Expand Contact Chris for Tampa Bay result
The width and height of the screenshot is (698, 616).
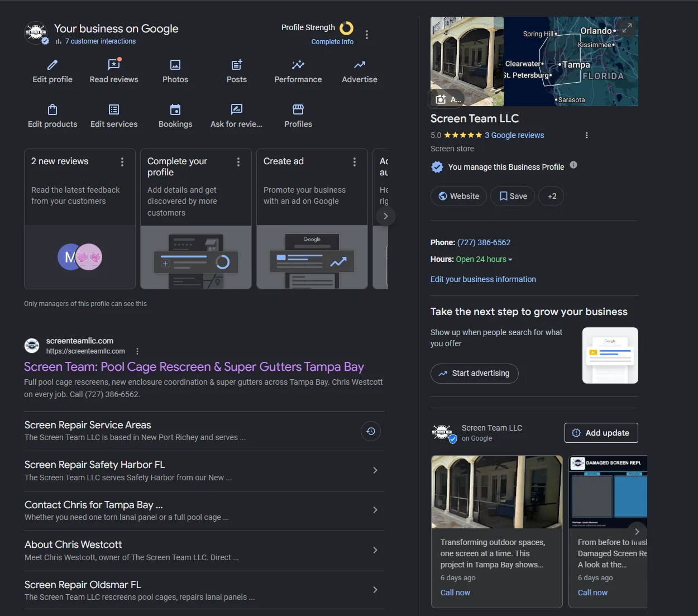375,510
